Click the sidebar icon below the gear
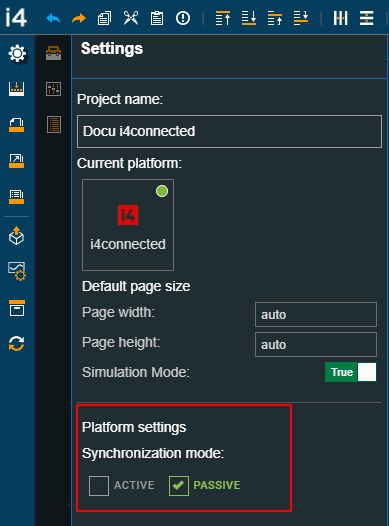 coord(16,89)
